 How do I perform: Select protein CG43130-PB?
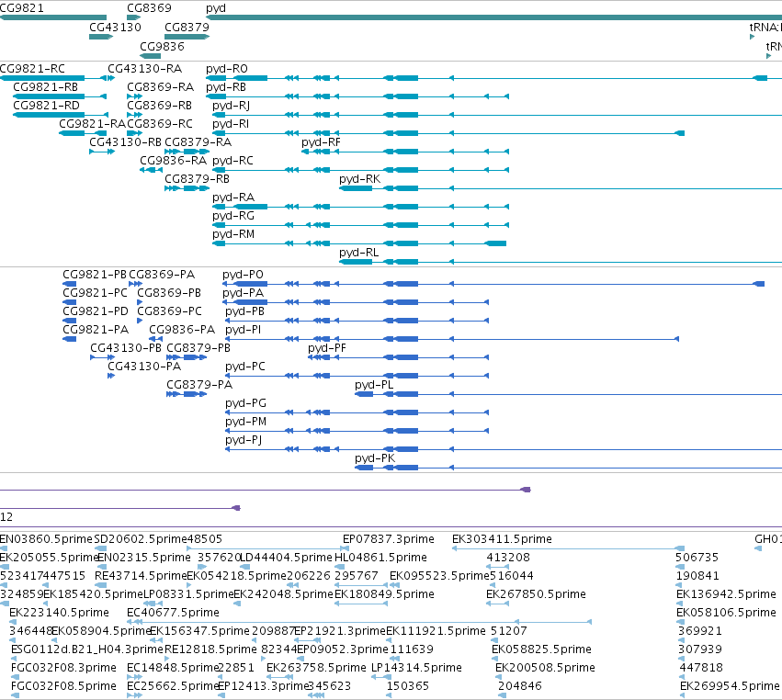coord(126,348)
